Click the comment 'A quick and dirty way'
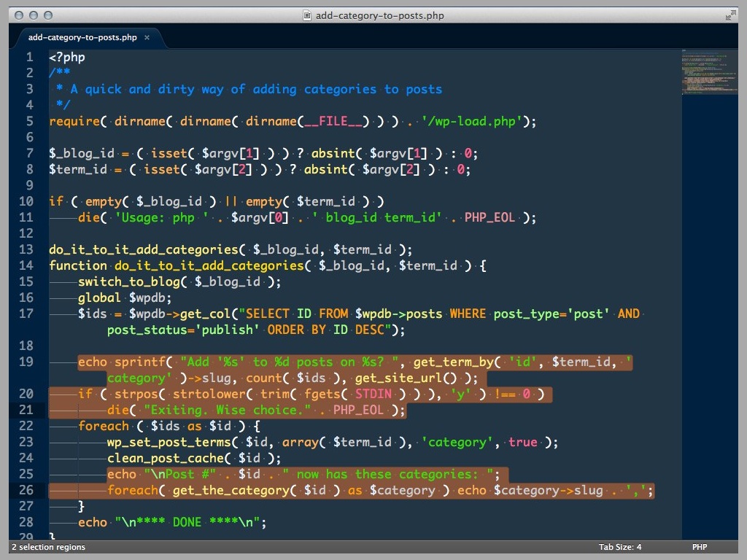The image size is (747, 560). [x=147, y=89]
